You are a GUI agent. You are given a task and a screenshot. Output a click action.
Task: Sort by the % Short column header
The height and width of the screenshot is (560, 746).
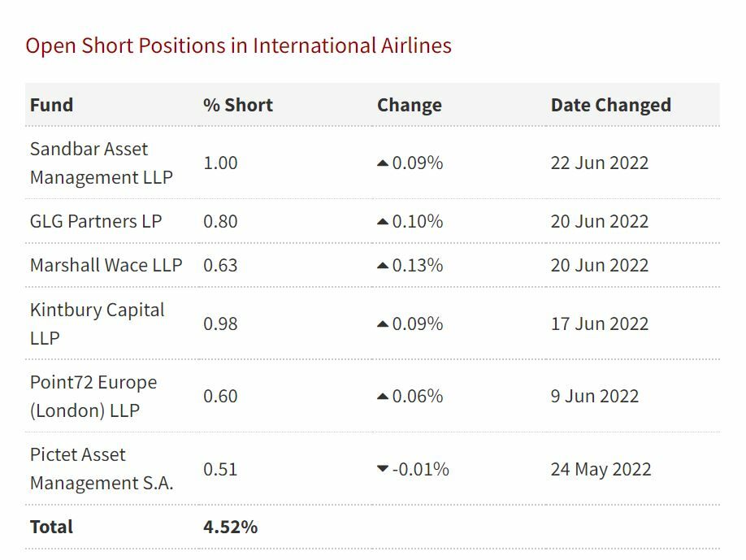coord(238,105)
